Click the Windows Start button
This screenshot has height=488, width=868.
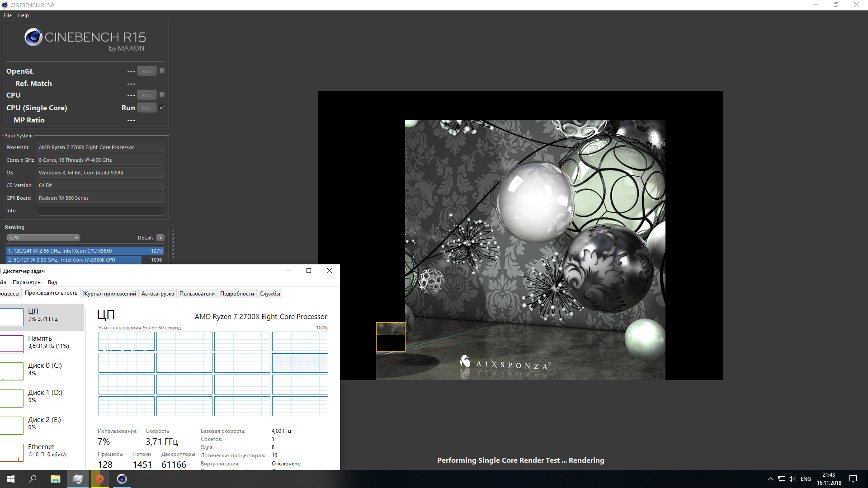(x=11, y=479)
